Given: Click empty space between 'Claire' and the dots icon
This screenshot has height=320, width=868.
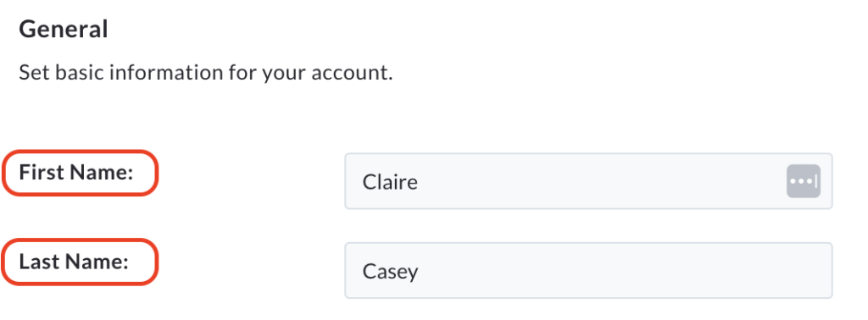Looking at the screenshot, I should point(601,181).
